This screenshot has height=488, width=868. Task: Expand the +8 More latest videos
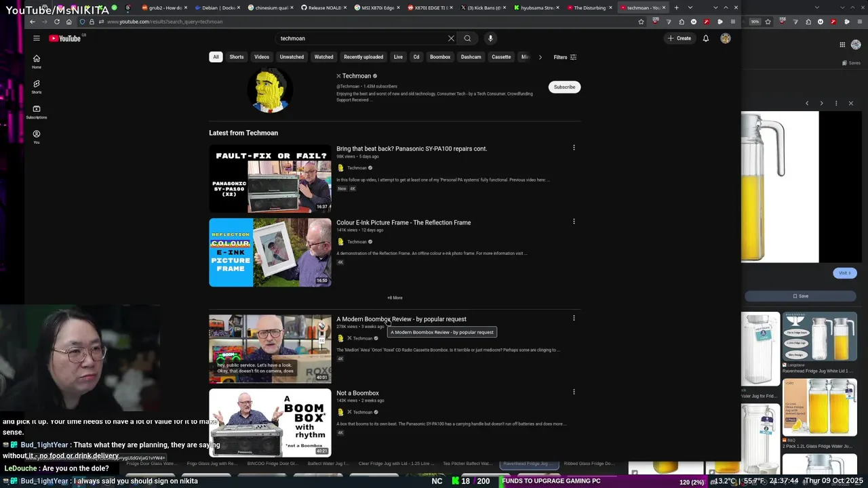[395, 298]
